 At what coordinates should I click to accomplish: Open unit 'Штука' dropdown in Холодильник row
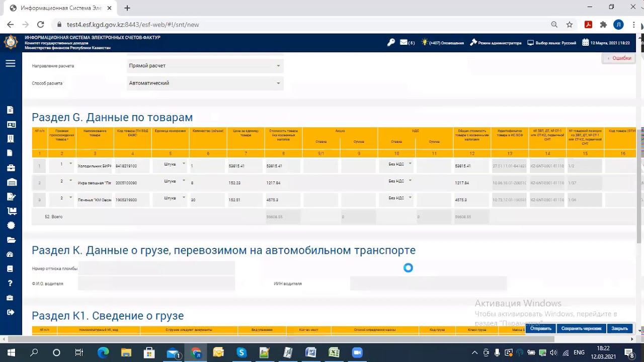(171, 164)
